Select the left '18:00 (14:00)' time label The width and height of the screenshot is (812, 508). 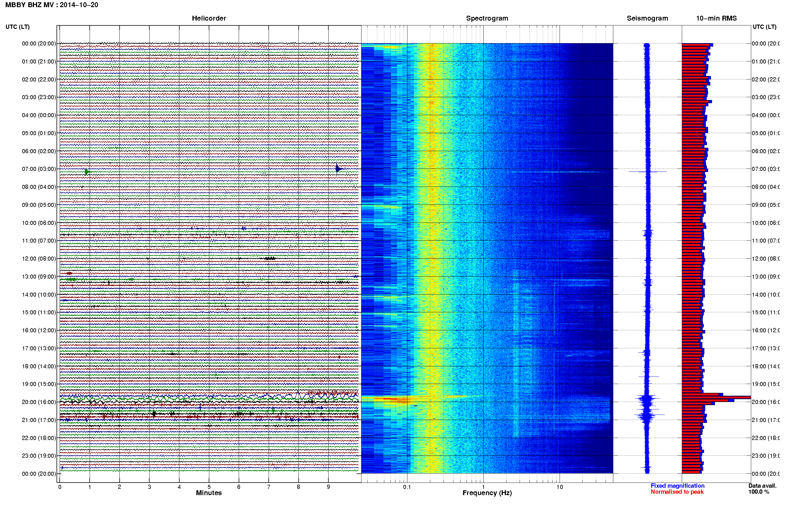tap(39, 366)
